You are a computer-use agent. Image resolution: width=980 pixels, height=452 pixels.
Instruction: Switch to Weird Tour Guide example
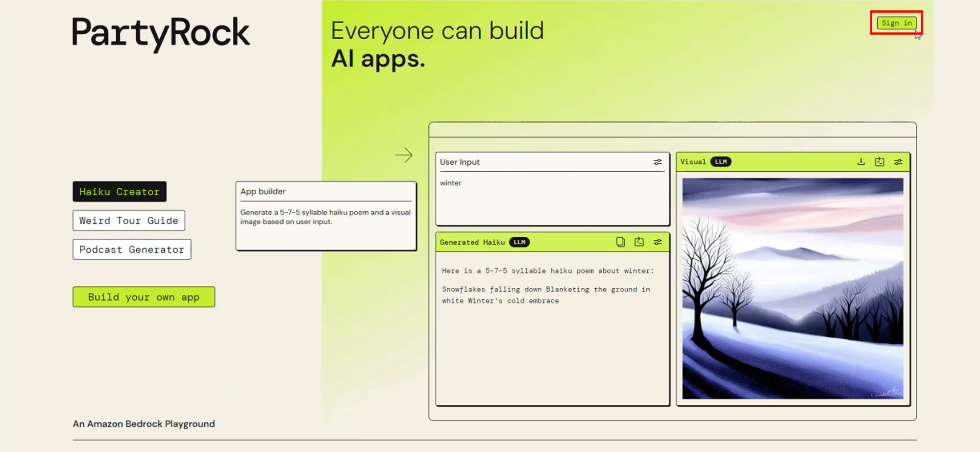point(129,221)
